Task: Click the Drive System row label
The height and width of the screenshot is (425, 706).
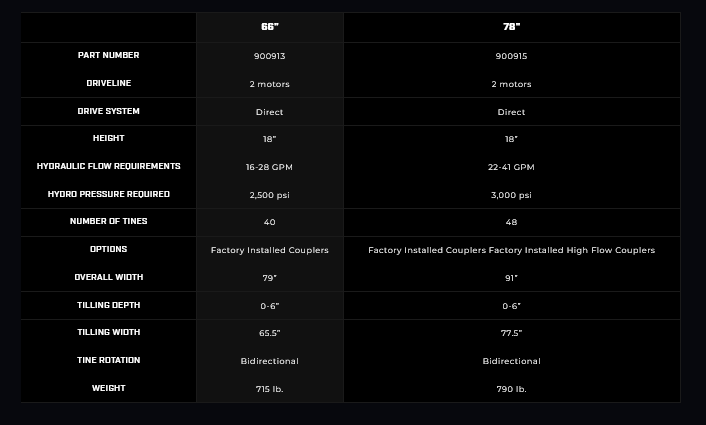Action: tap(108, 111)
